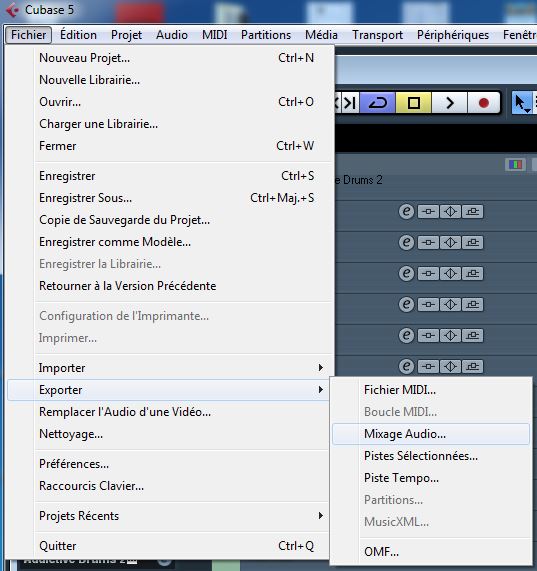
Task: Open the first track's edit channel settings
Action: (x=406, y=212)
